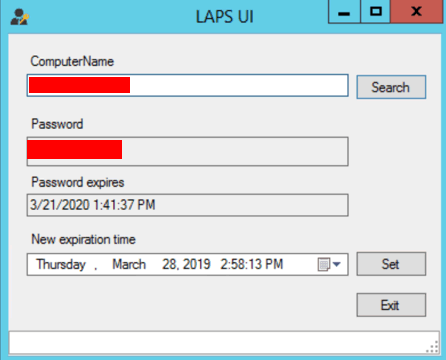Minimize the LAPS UI window
The width and height of the screenshot is (446, 360).
point(344,12)
